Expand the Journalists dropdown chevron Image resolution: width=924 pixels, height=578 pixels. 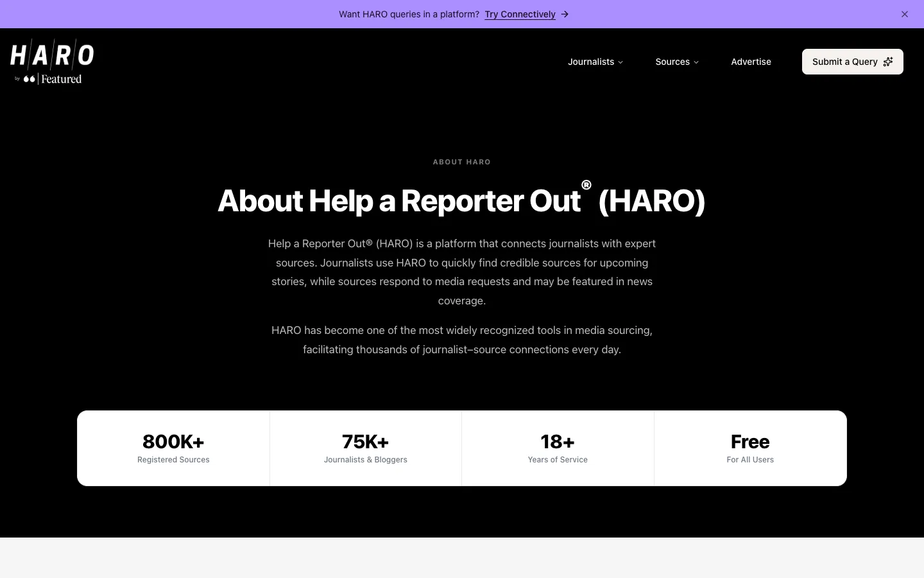tap(620, 62)
